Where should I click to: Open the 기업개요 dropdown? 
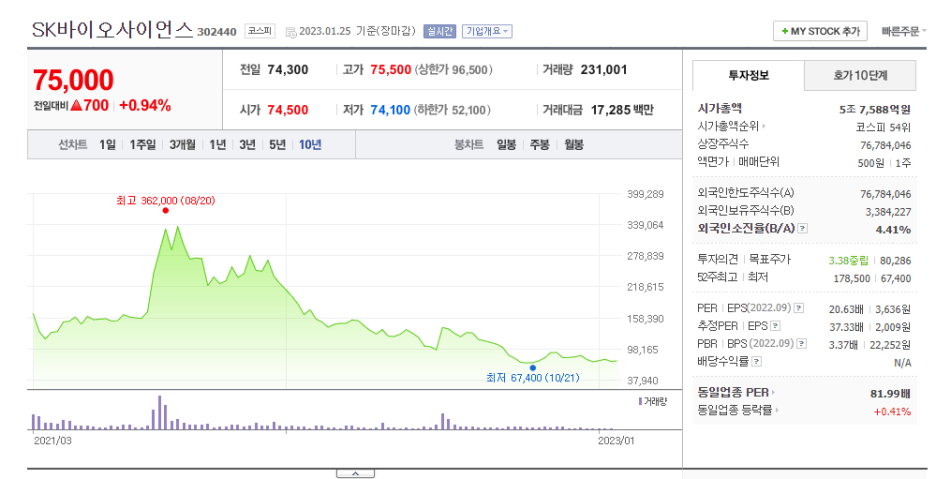click(x=487, y=31)
